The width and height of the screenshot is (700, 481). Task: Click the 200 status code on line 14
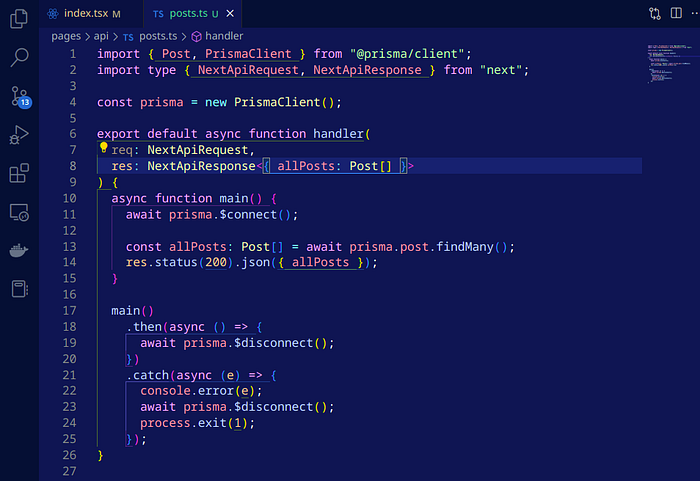coord(216,263)
